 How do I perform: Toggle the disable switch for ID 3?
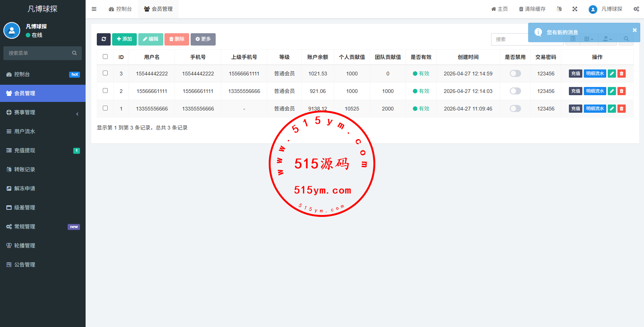515,74
